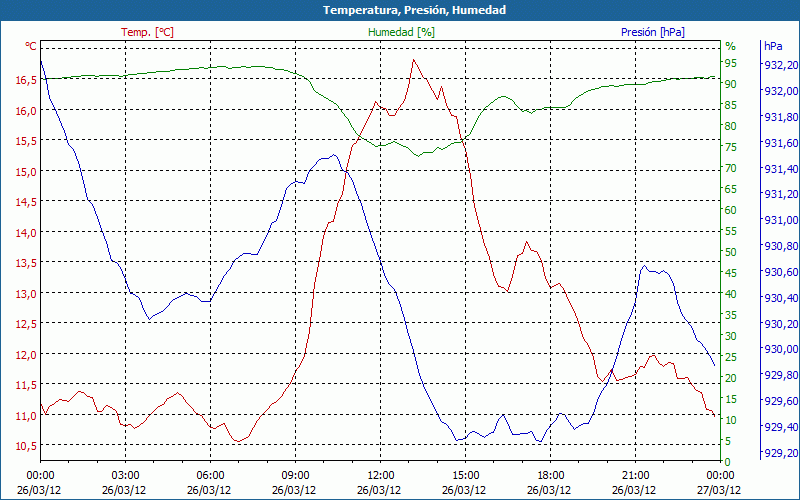Click the "15:00" time axis label

[465, 476]
